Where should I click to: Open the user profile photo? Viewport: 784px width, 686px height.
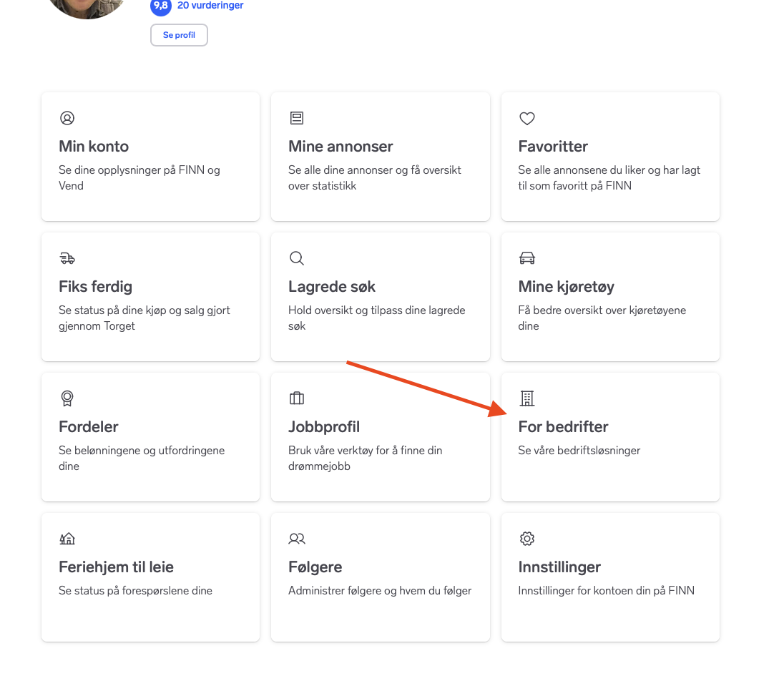[x=87, y=7]
